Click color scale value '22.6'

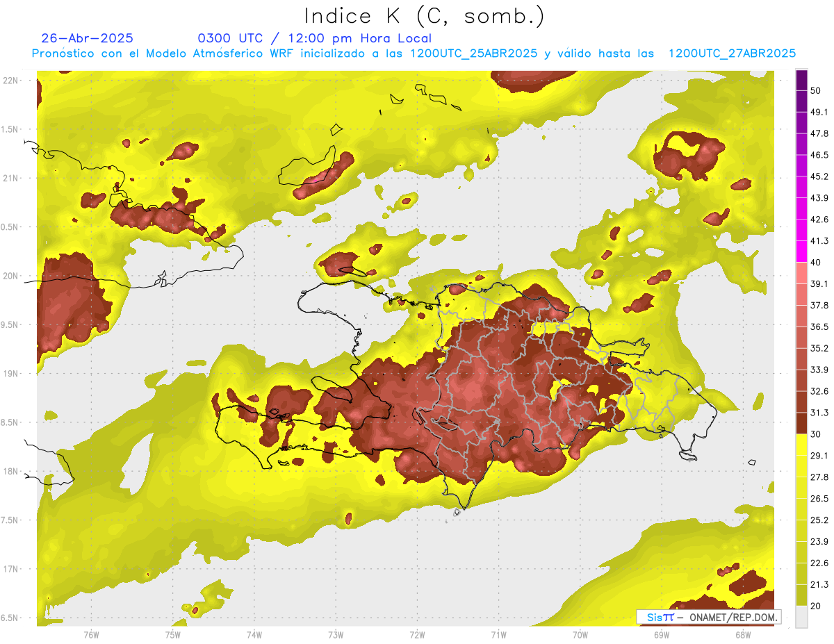tap(819, 563)
